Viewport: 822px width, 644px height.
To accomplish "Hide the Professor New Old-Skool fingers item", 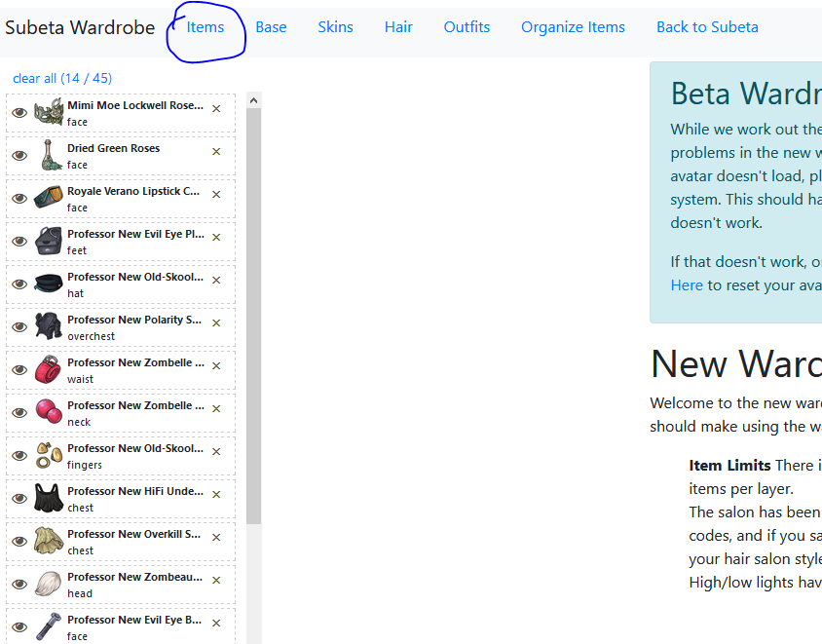I will pyautogui.click(x=19, y=456).
